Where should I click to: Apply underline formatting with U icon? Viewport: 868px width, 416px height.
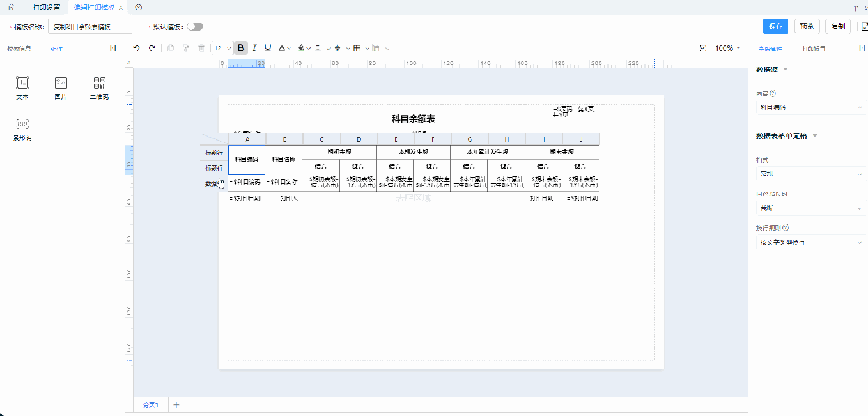click(268, 48)
